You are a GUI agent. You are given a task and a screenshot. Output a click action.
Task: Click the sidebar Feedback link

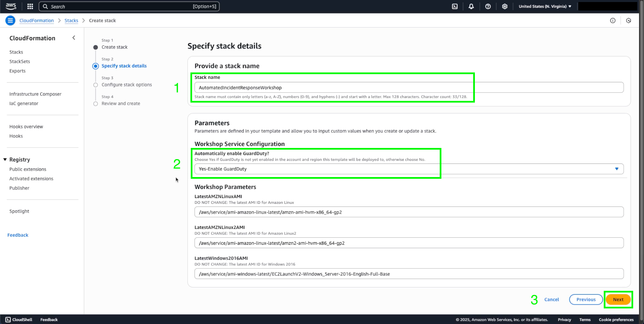point(18,235)
